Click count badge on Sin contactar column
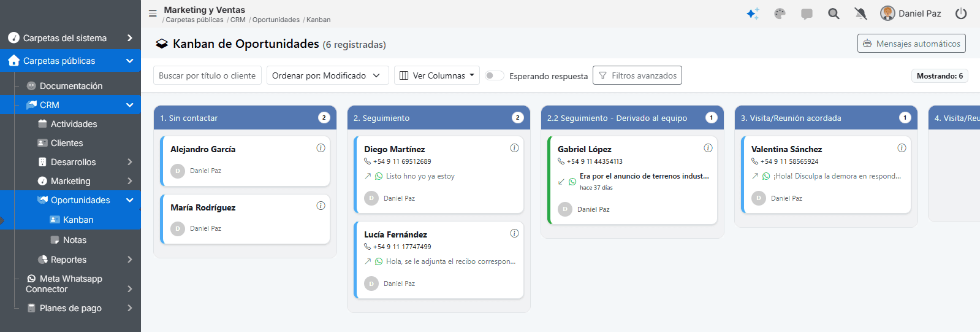Image resolution: width=980 pixels, height=332 pixels. coord(324,118)
